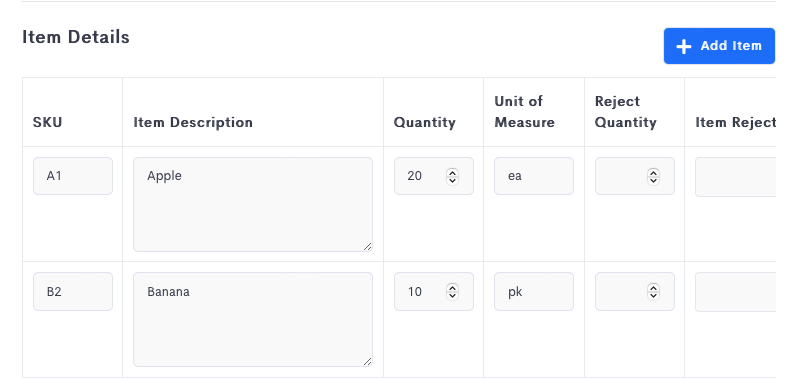797x380 pixels.
Task: Click the quantity field showing 20
Action: pos(434,176)
